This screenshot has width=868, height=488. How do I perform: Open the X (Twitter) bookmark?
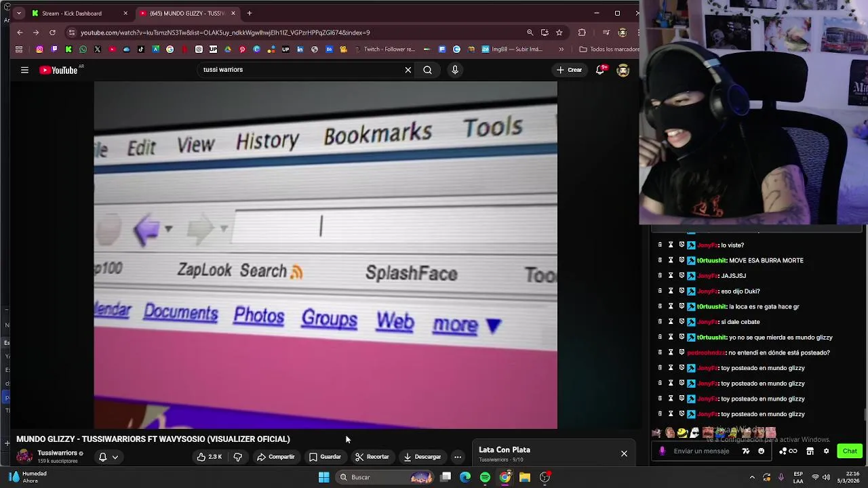point(98,49)
